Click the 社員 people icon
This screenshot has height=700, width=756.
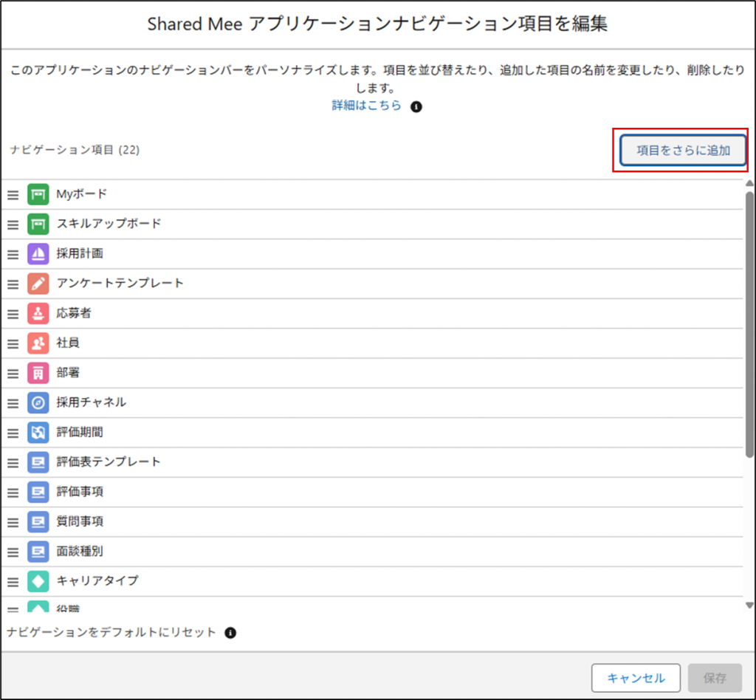point(38,343)
